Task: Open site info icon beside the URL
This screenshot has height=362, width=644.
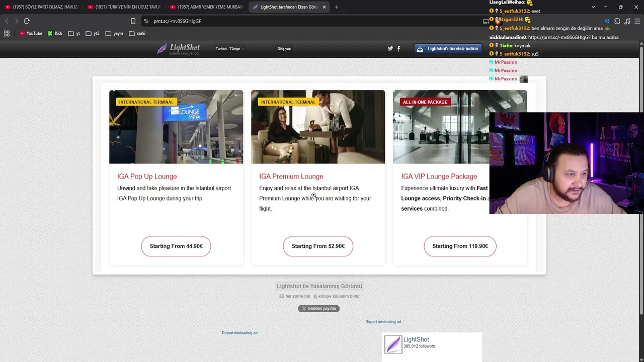Action: [x=146, y=21]
